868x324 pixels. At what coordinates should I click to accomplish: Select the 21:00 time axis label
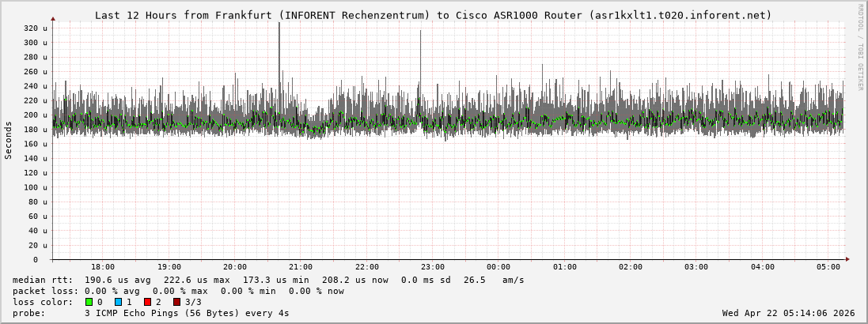[x=301, y=267]
